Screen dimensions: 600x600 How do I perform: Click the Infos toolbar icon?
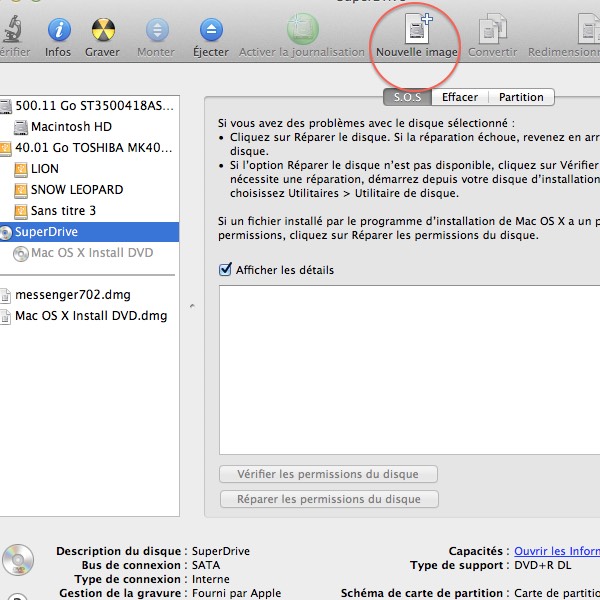click(x=59, y=30)
